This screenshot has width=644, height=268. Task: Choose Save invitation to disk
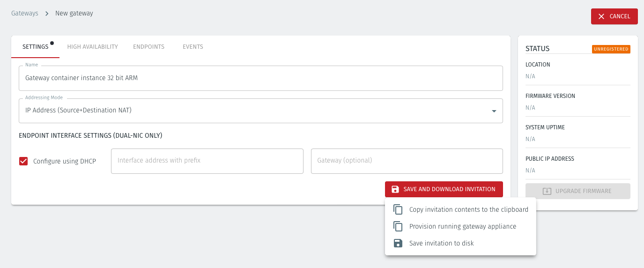coord(441,243)
